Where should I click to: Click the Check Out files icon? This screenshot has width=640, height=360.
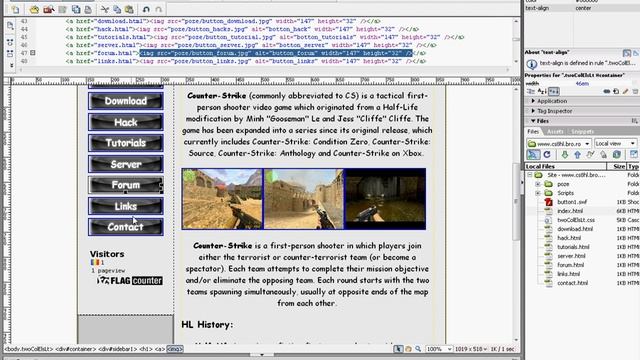(x=590, y=155)
